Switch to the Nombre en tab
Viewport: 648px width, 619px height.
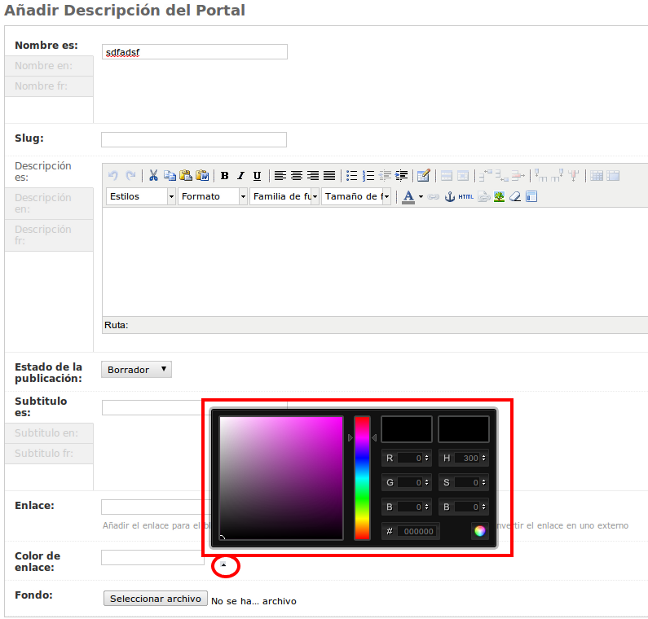coord(49,66)
